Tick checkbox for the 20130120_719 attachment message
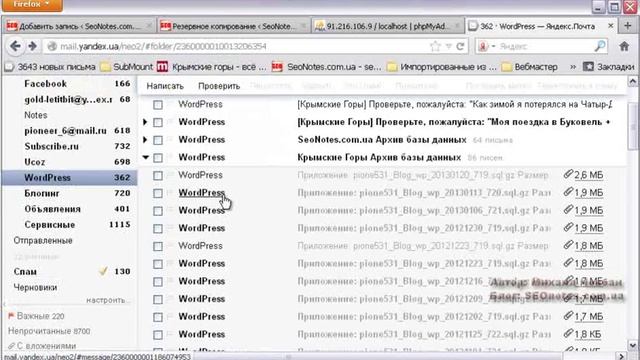This screenshot has width=640, height=360. click(x=158, y=176)
